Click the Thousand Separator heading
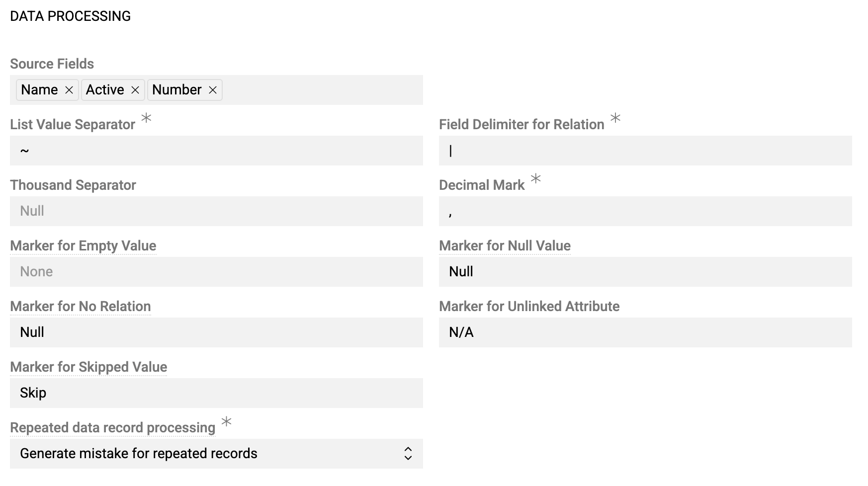This screenshot has width=868, height=486. (x=73, y=185)
